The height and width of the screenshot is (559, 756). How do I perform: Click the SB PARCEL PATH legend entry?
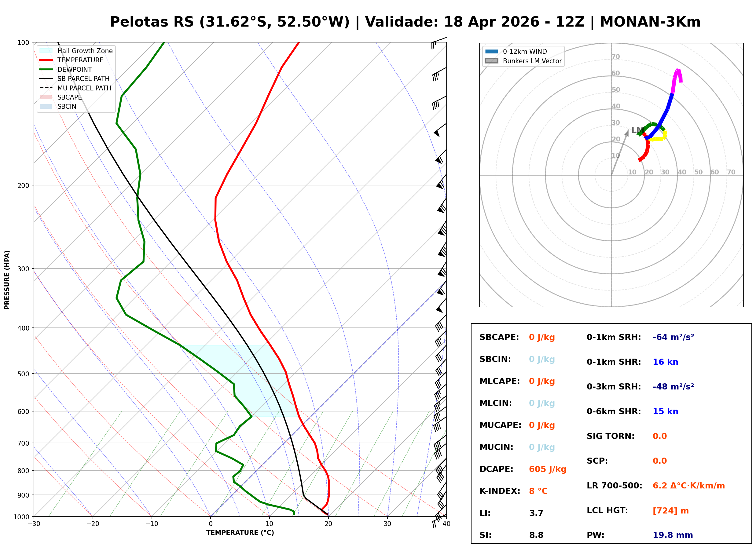point(46,79)
